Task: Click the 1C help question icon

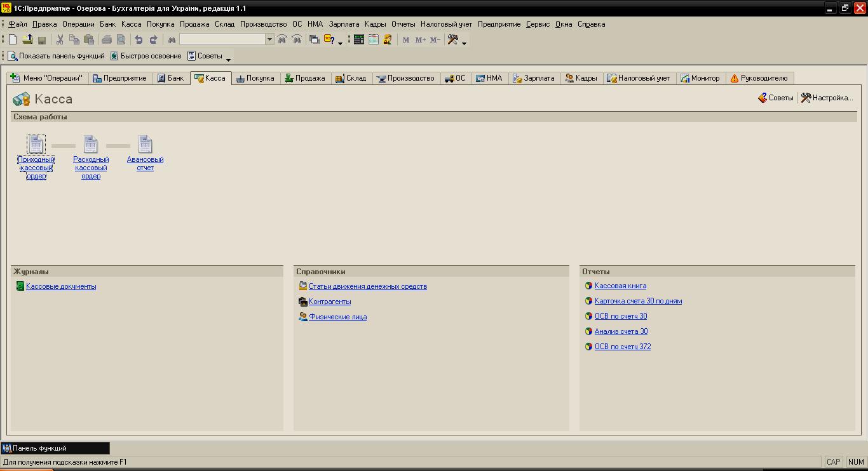Action: click(330, 39)
